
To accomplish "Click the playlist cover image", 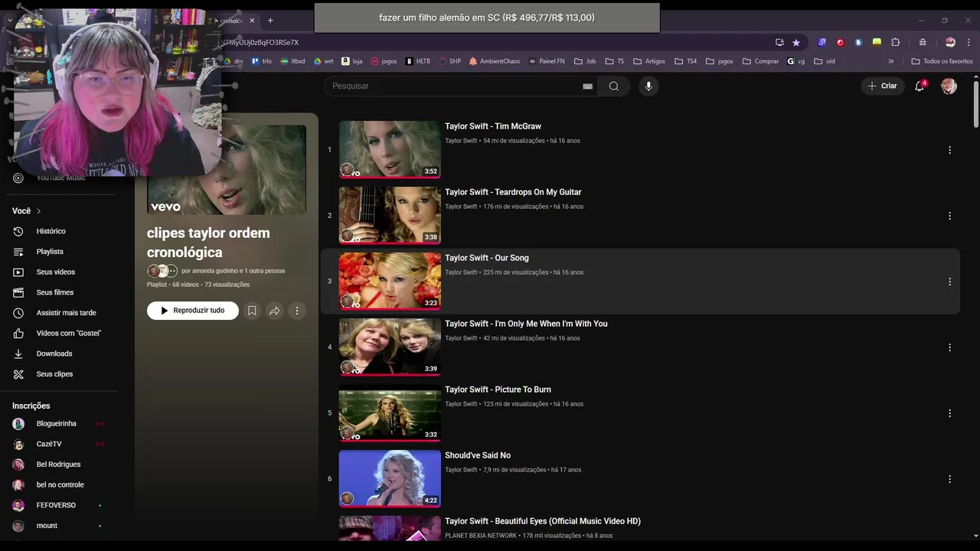I will [x=227, y=170].
